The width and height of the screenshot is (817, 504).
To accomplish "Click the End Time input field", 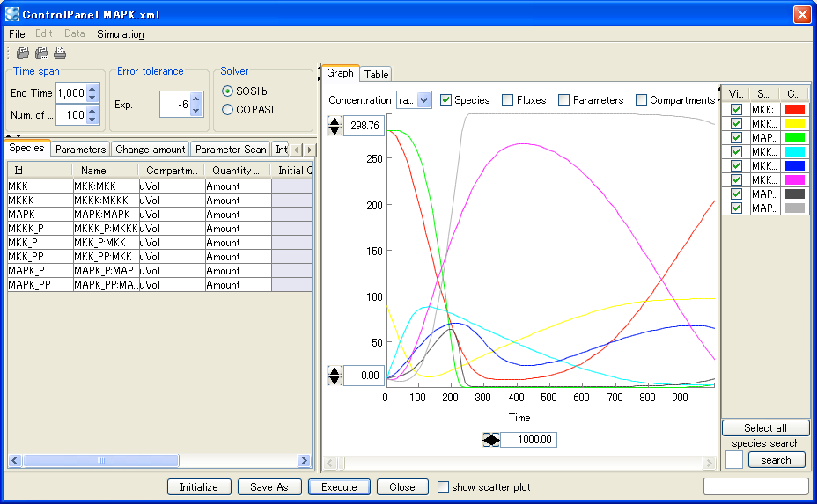I will [71, 93].
